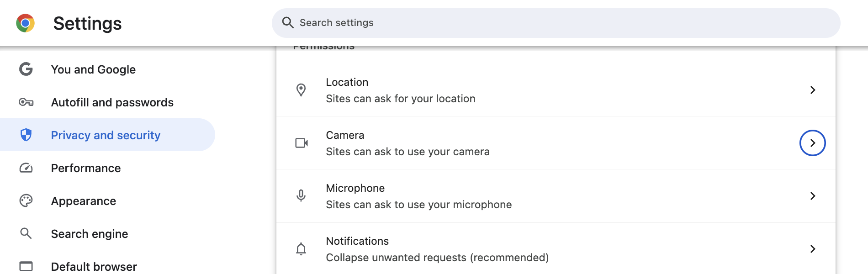Expand the Microphone permission chevron
This screenshot has width=868, height=274.
pos(812,196)
